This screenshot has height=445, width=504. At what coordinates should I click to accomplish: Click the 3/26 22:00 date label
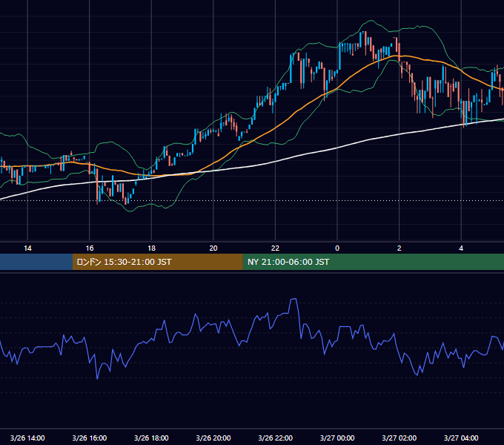[x=276, y=438]
